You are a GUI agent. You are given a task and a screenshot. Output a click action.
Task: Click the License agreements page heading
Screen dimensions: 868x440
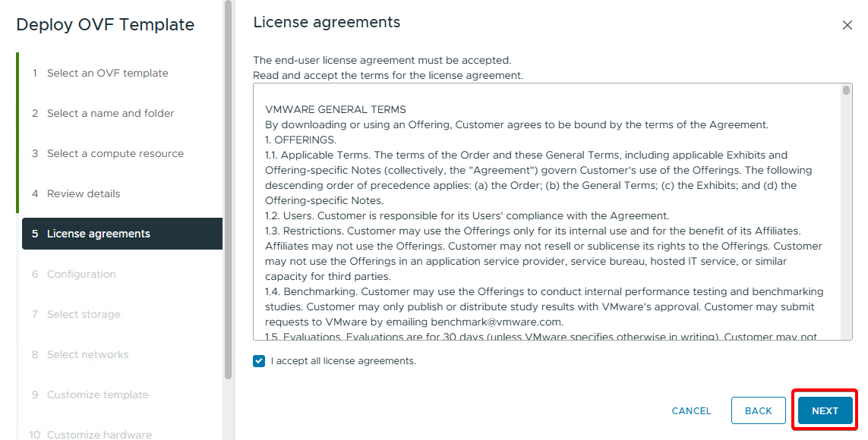327,23
